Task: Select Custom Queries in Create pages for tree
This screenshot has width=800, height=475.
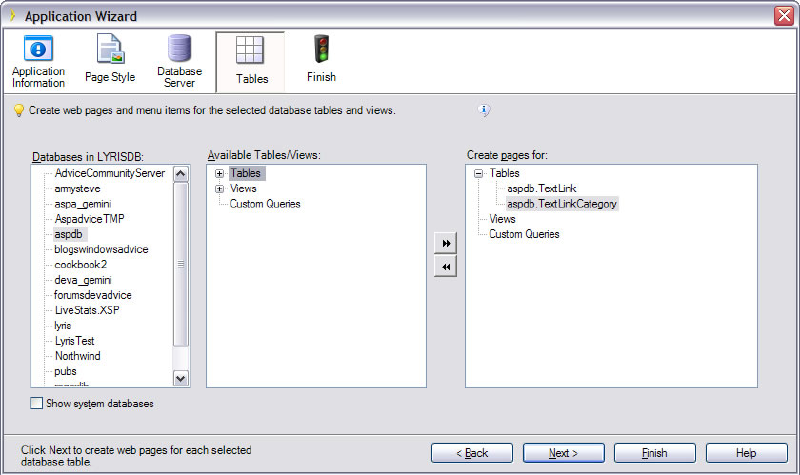Action: 524,234
